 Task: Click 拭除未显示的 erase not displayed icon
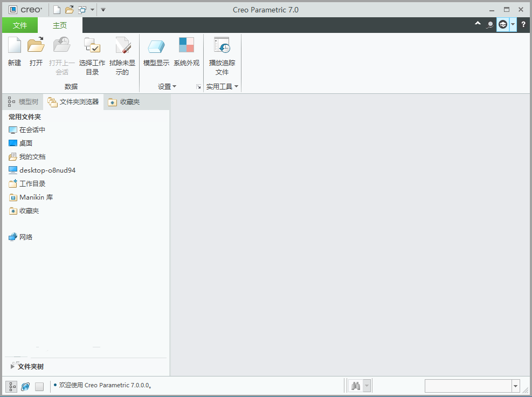[122, 56]
